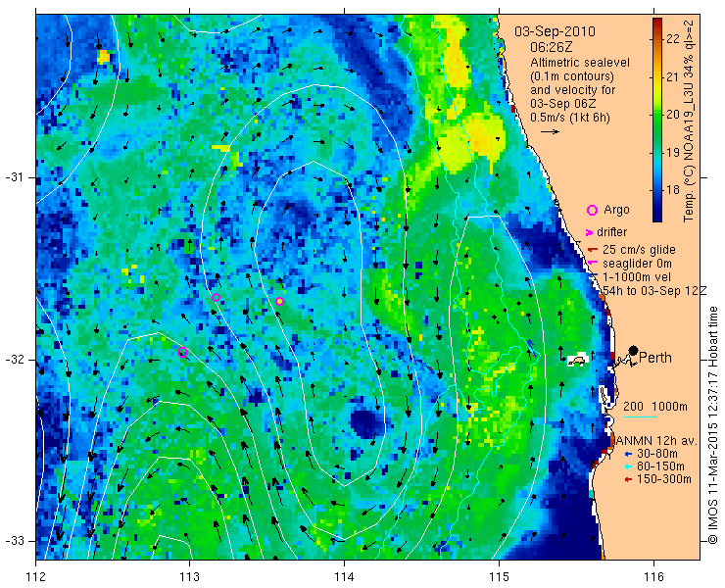Click the dark blue cold eddy spot near 114.2E
This screenshot has width=725, height=588.
pyautogui.click(x=367, y=423)
